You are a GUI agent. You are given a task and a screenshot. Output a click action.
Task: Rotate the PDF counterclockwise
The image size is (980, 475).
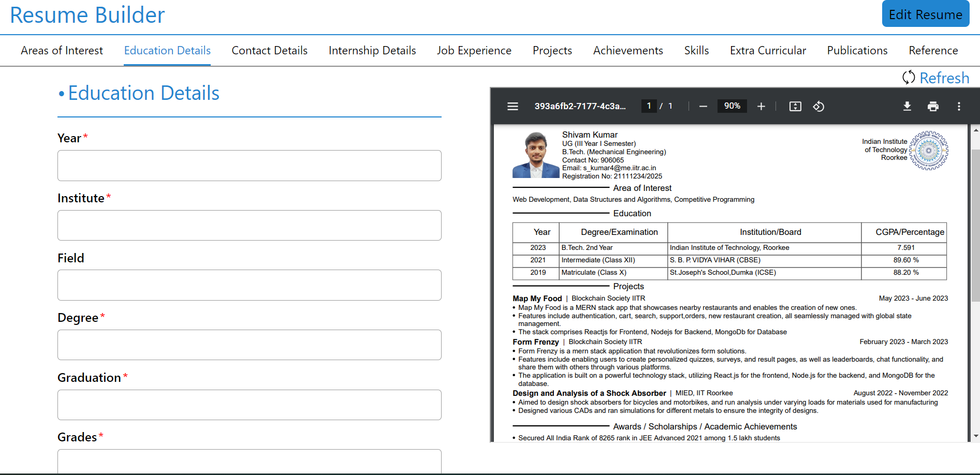(x=818, y=106)
